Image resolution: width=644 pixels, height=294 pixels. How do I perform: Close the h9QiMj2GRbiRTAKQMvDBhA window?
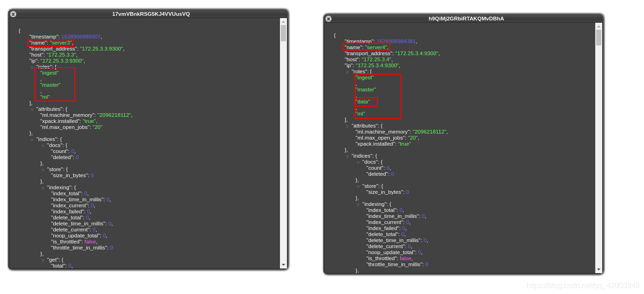pos(328,19)
